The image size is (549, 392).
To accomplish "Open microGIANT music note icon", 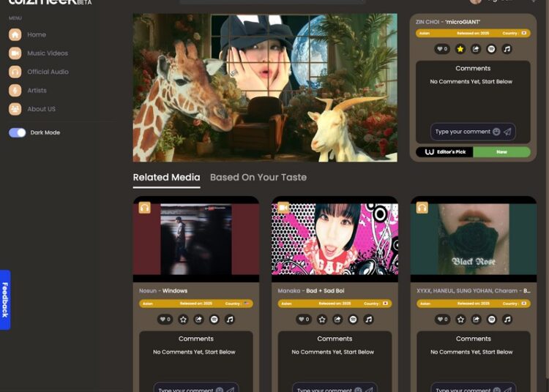I will (x=507, y=49).
